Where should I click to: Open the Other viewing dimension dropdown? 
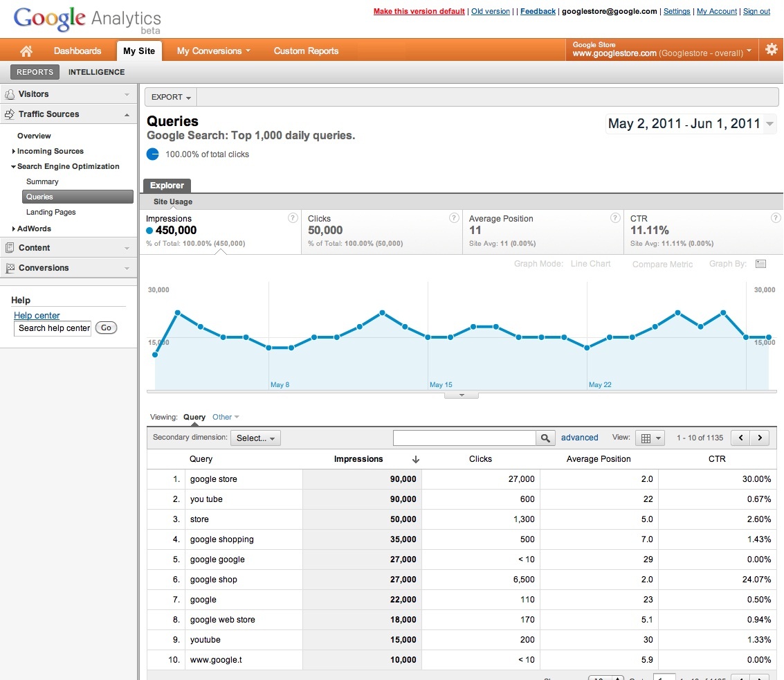pos(226,417)
